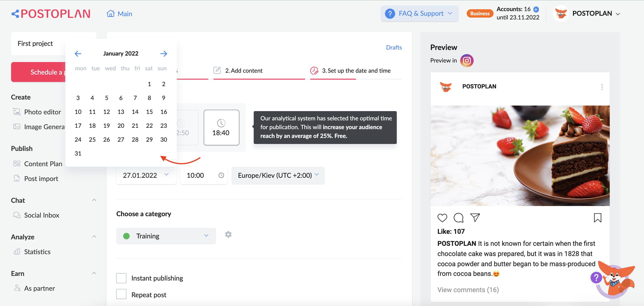This screenshot has width=644, height=306.
Task: Click the fox profile avatar in header
Action: [x=561, y=13]
